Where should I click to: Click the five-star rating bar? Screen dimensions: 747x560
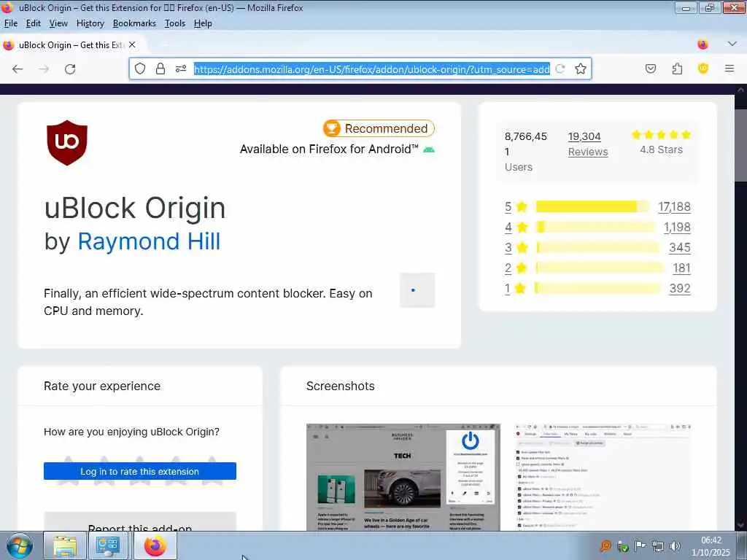point(592,206)
